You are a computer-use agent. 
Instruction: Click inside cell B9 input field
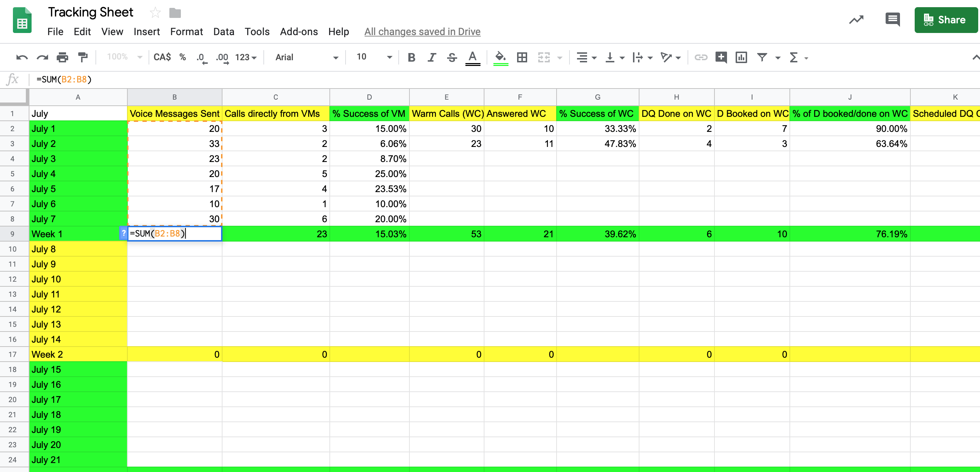coord(175,234)
